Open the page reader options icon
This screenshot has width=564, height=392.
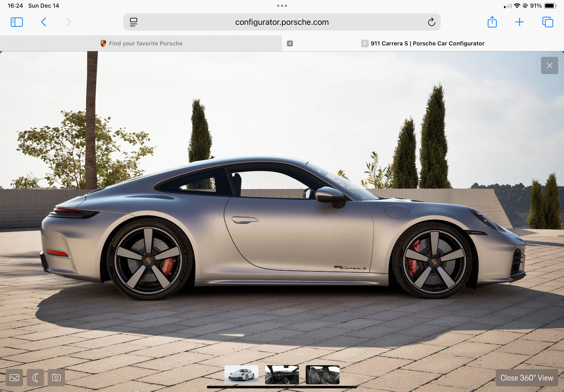coord(133,22)
